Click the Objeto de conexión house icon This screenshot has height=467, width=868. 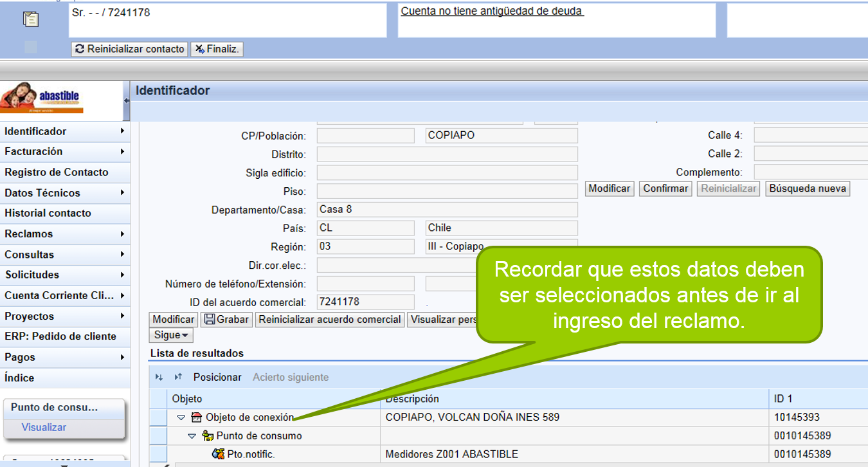click(x=197, y=417)
